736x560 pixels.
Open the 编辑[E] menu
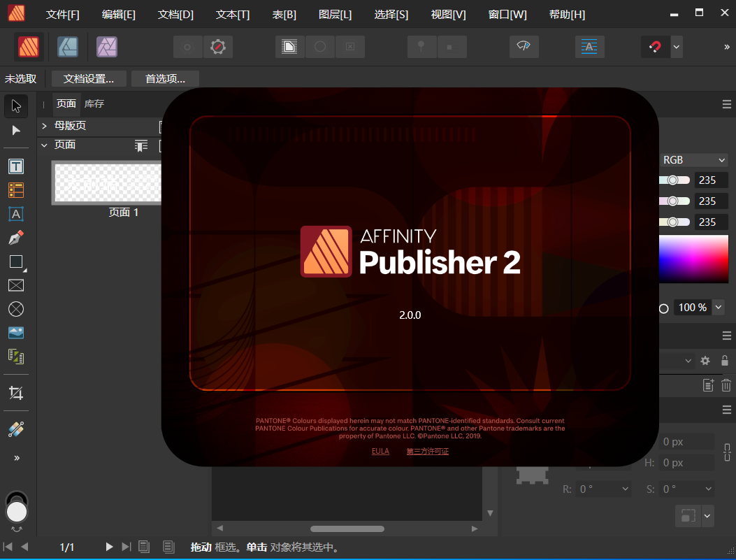[x=118, y=15]
